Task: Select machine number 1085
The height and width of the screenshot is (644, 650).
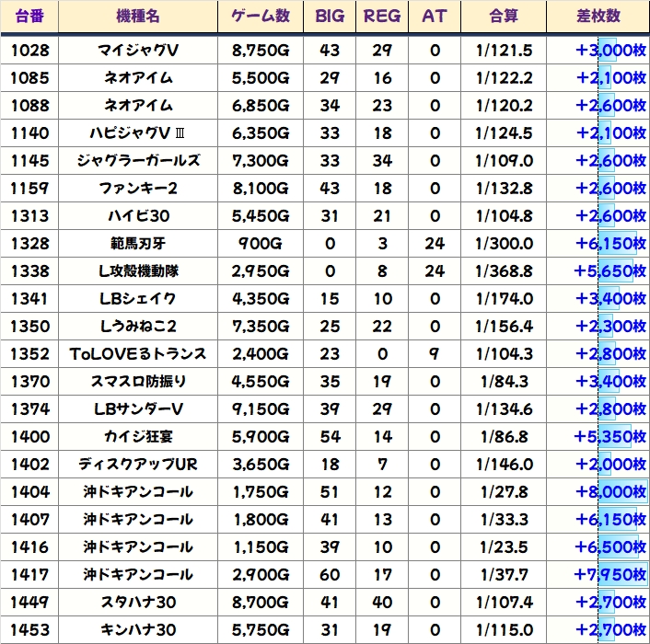Action: [x=29, y=78]
